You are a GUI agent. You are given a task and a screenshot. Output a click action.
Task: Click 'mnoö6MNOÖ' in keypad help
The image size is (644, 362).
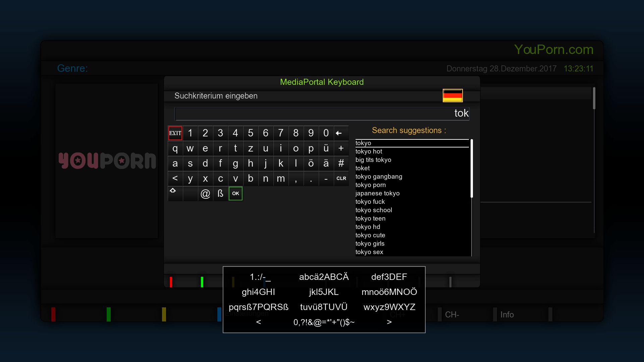tap(389, 292)
